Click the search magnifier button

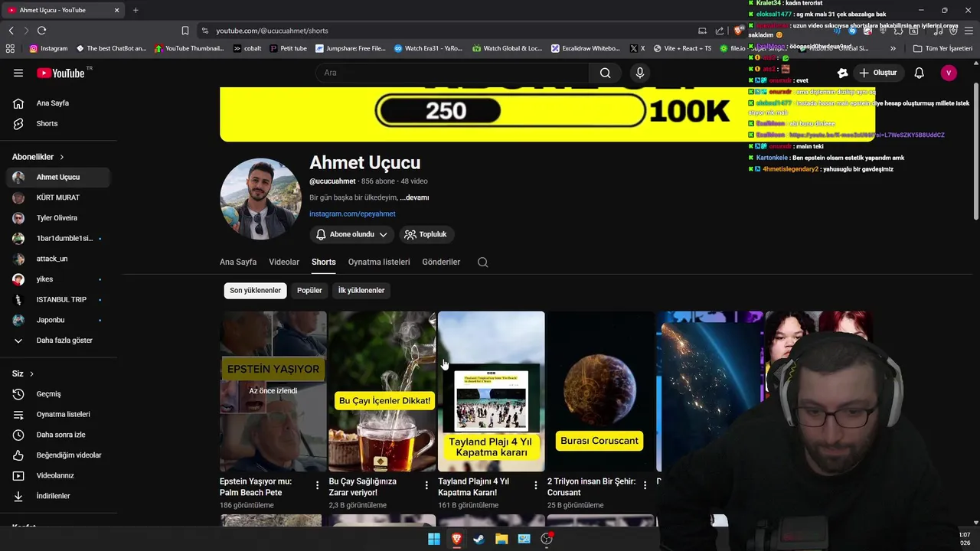[605, 73]
